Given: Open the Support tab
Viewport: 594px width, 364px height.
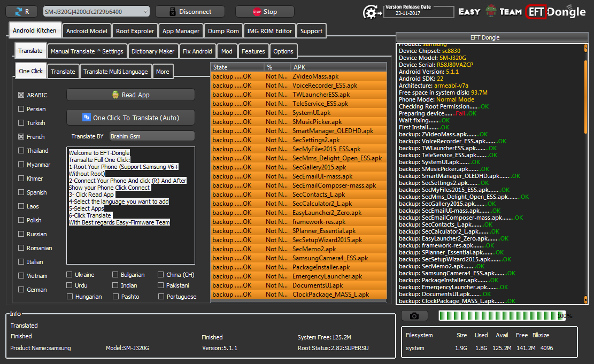Looking at the screenshot, I should [311, 31].
